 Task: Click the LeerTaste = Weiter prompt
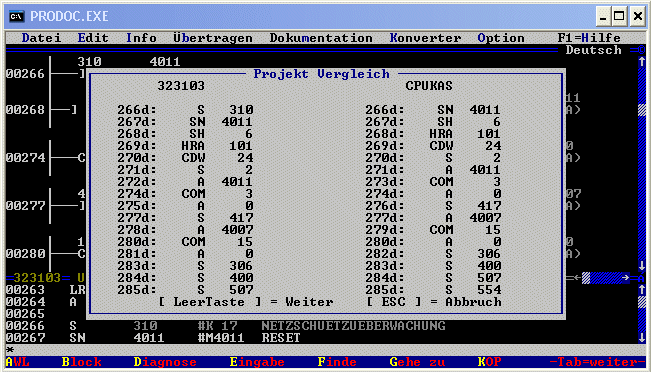pos(246,302)
